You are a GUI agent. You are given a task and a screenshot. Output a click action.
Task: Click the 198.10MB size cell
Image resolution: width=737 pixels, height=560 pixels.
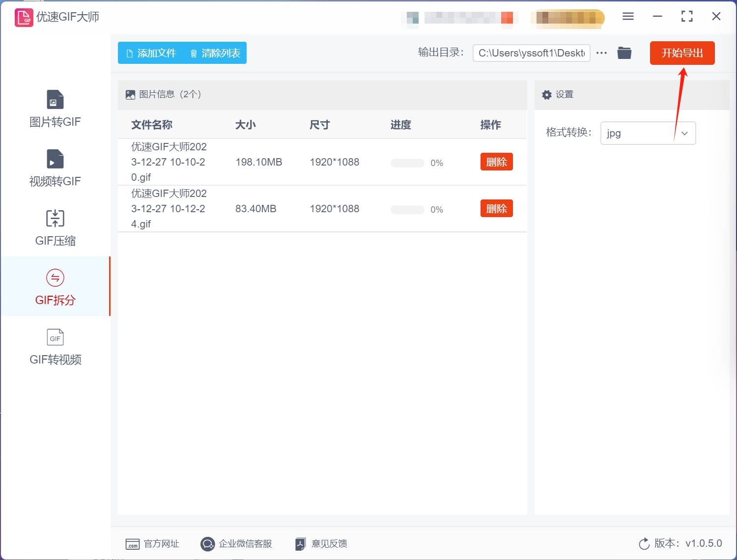tap(258, 162)
